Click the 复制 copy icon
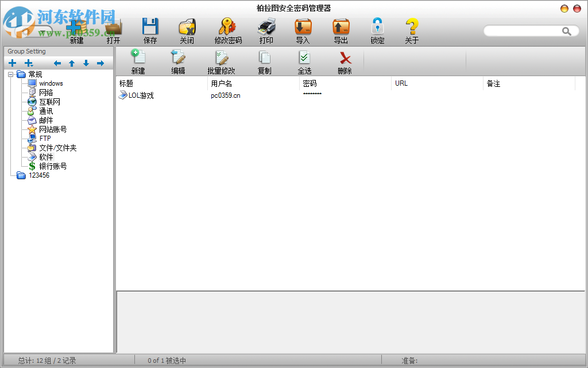This screenshot has width=588, height=368. coord(264,61)
